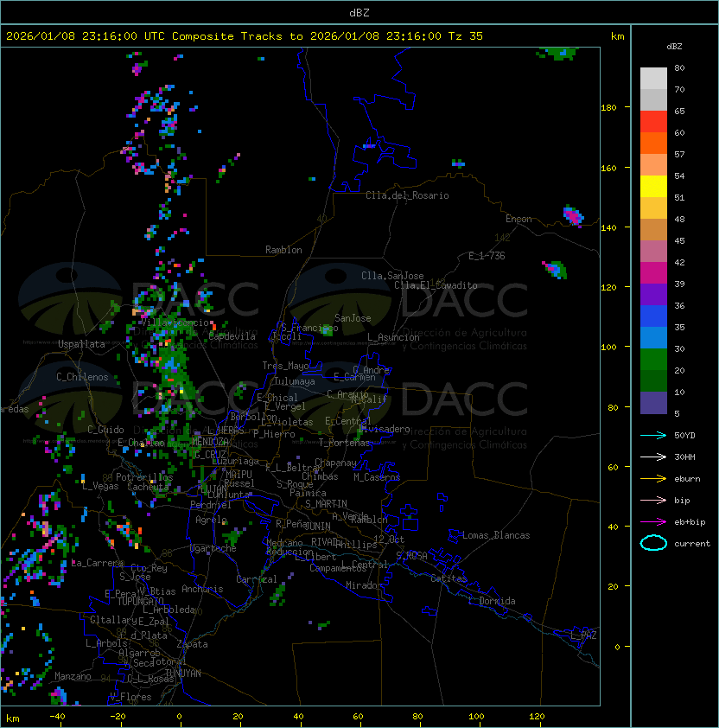The height and width of the screenshot is (728, 719).
Task: Click the radar echo cell near Encon
Action: (x=573, y=216)
